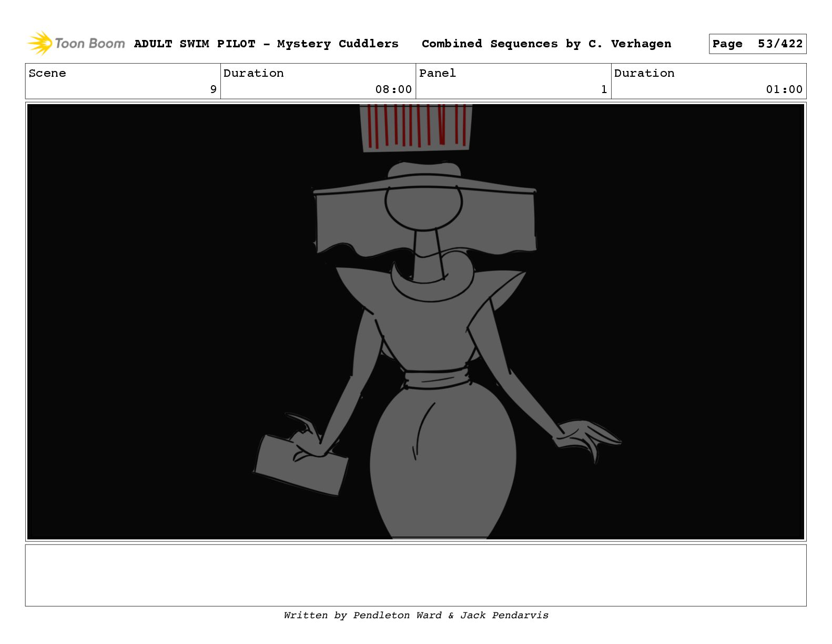Screen dimensions: 832x644
Task: Click the 'ADULT SWIM PILOT - Mystery Cuddlers' title
Action: click(x=266, y=44)
